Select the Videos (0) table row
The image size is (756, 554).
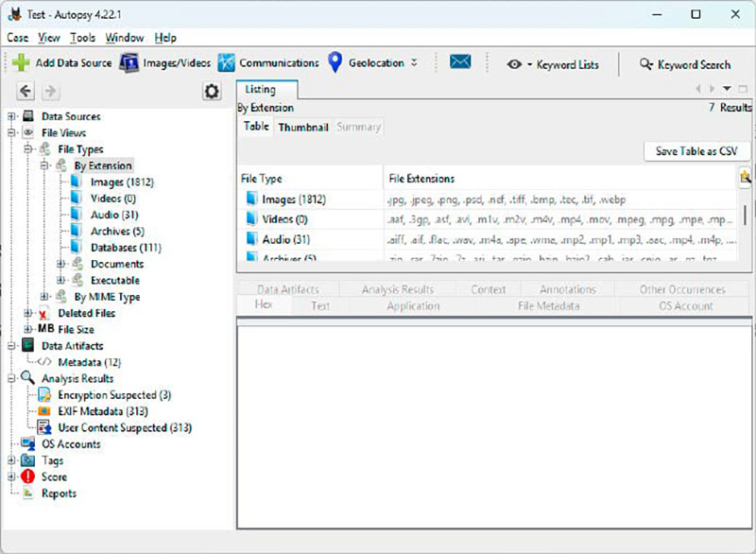pos(487,219)
